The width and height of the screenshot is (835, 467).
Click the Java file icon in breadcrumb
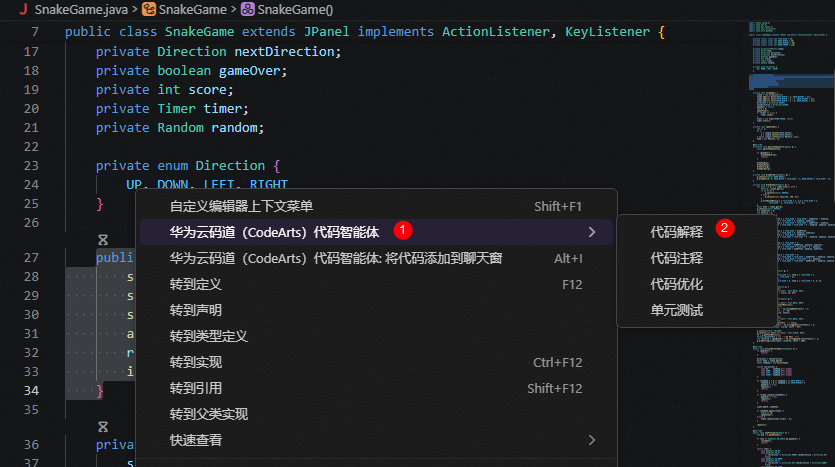point(23,9)
